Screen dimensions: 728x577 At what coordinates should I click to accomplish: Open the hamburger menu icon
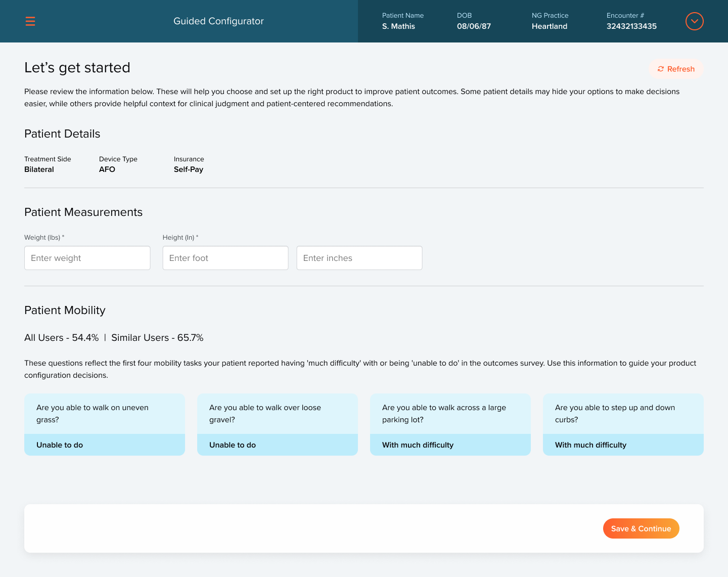pos(30,21)
